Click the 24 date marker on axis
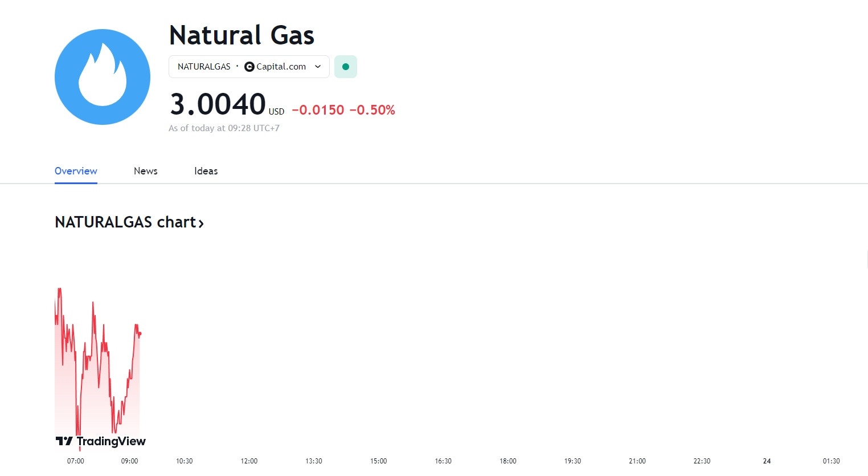This screenshot has height=476, width=868. tap(767, 461)
